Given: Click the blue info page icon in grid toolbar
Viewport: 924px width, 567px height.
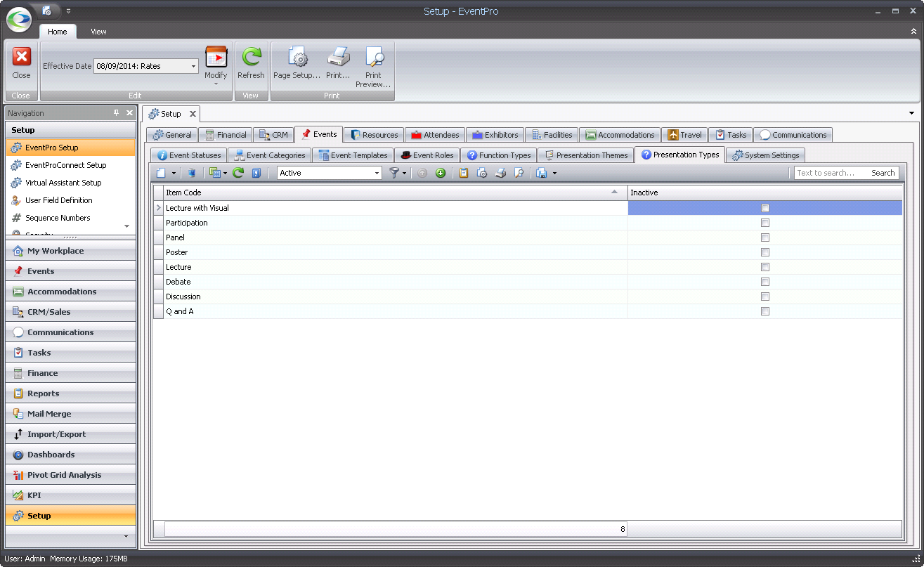Looking at the screenshot, I should 256,173.
